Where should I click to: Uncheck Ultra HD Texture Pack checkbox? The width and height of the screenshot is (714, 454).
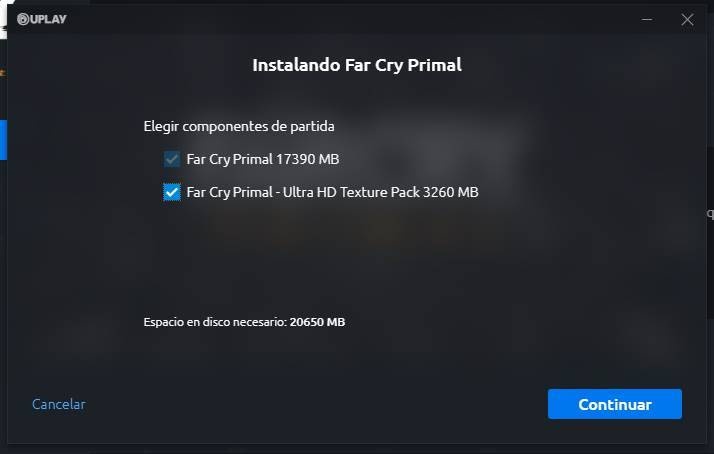(x=172, y=192)
